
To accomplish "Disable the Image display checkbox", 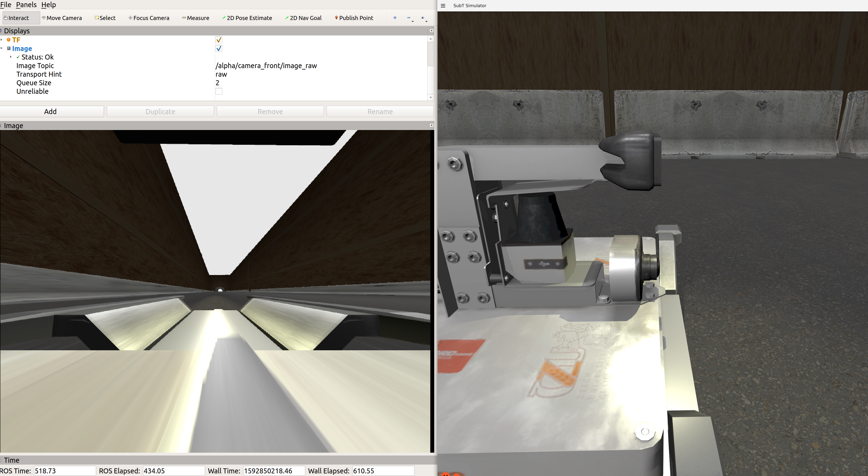I will click(x=219, y=49).
